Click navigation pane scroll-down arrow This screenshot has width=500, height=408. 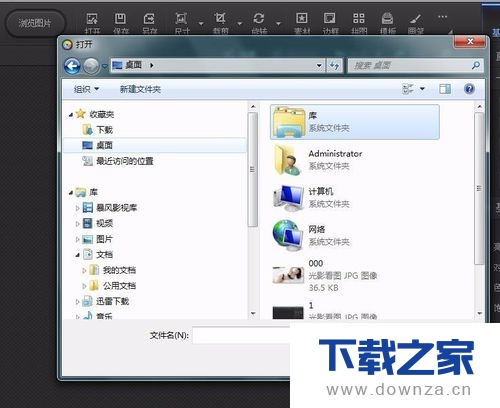(253, 314)
